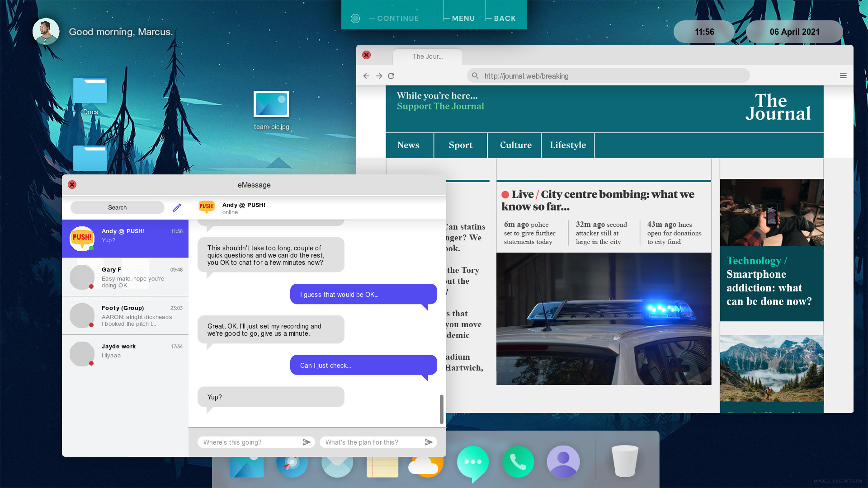868x488 pixels.
Task: Navigate forward using the browser forward arrow
Action: tap(379, 75)
